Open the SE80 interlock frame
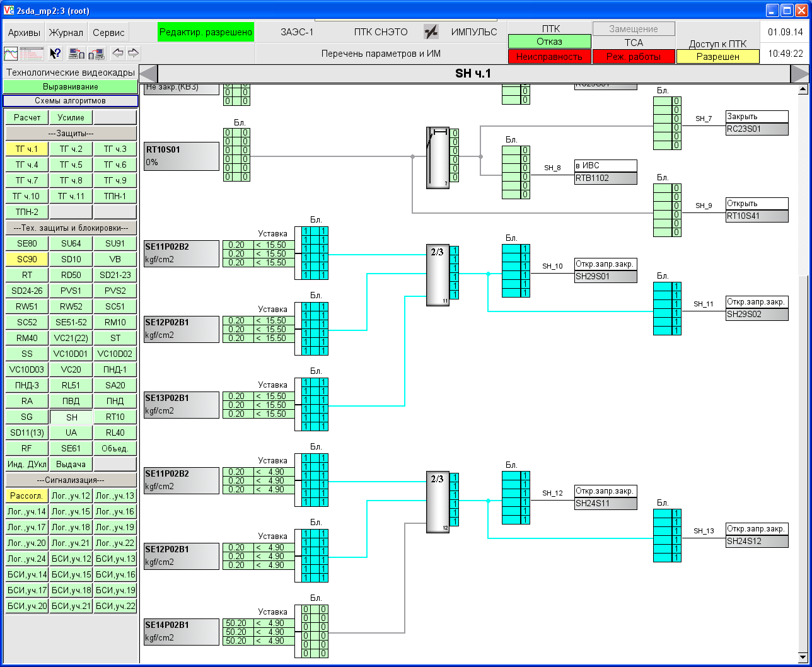The height and width of the screenshot is (667, 812). pyautogui.click(x=27, y=243)
